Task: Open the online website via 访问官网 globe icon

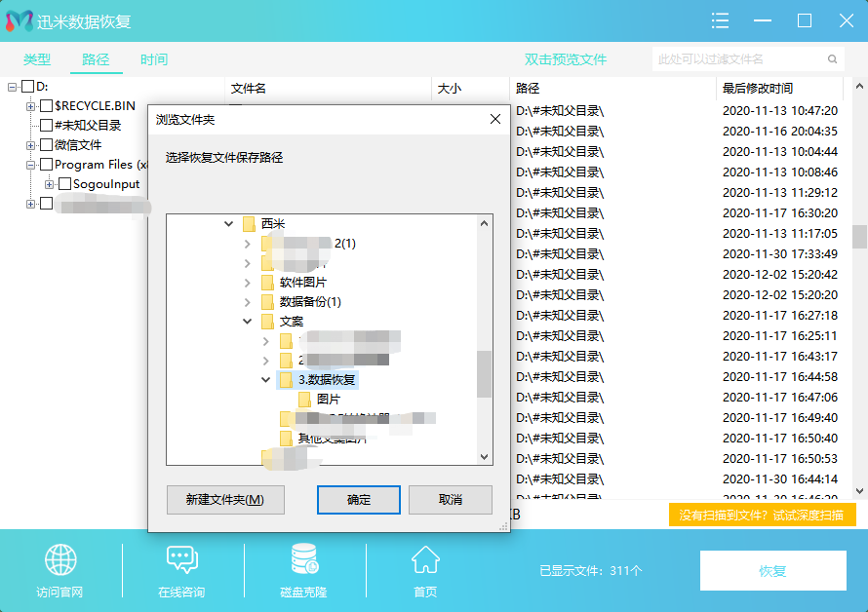Action: click(60, 558)
